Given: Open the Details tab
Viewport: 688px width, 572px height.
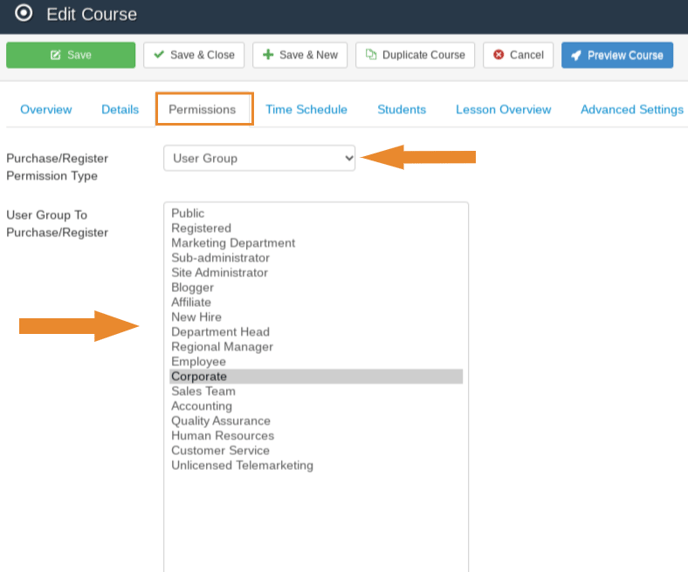Looking at the screenshot, I should [120, 110].
